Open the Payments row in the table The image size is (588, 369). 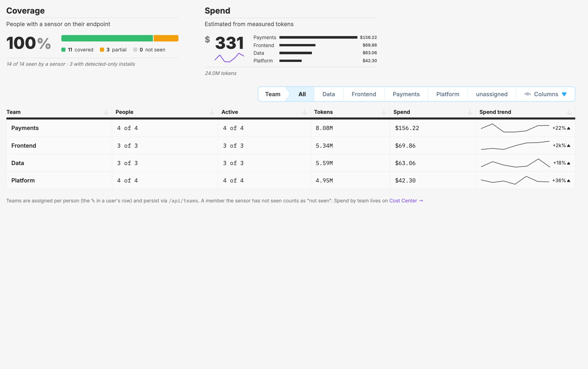coord(291,128)
